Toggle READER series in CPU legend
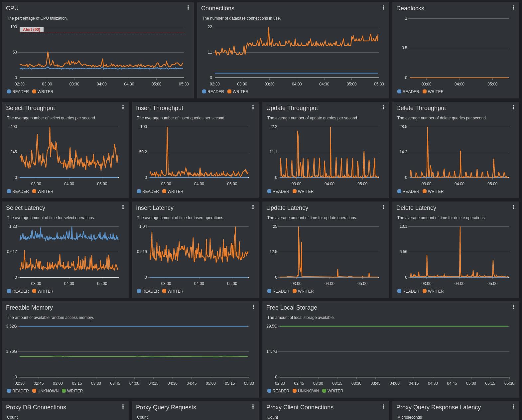The image size is (522, 420). [18, 91]
